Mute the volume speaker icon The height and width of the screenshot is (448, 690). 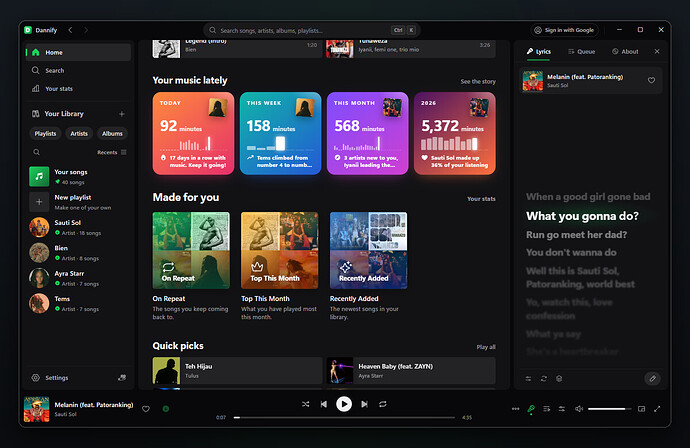[579, 409]
